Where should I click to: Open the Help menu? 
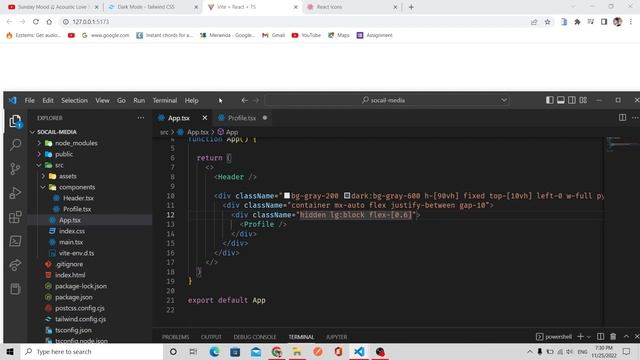pos(191,100)
